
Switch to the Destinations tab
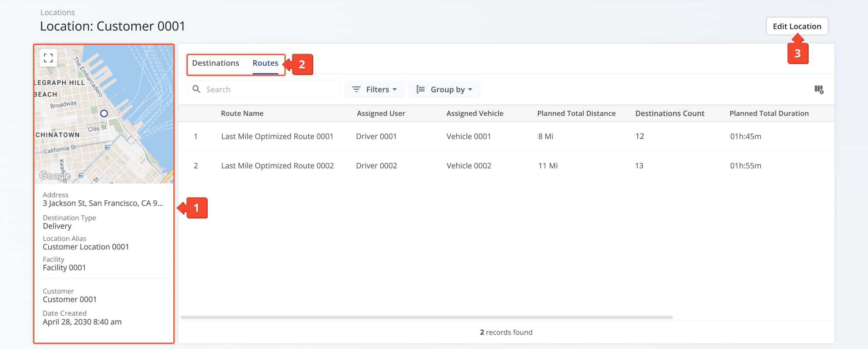tap(215, 63)
